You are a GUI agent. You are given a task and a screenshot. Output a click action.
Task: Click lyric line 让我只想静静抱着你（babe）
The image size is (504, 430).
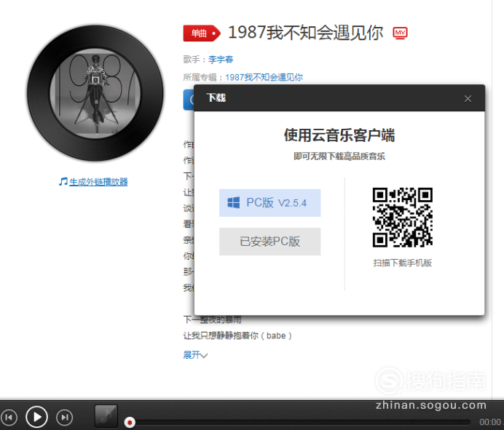click(x=237, y=335)
